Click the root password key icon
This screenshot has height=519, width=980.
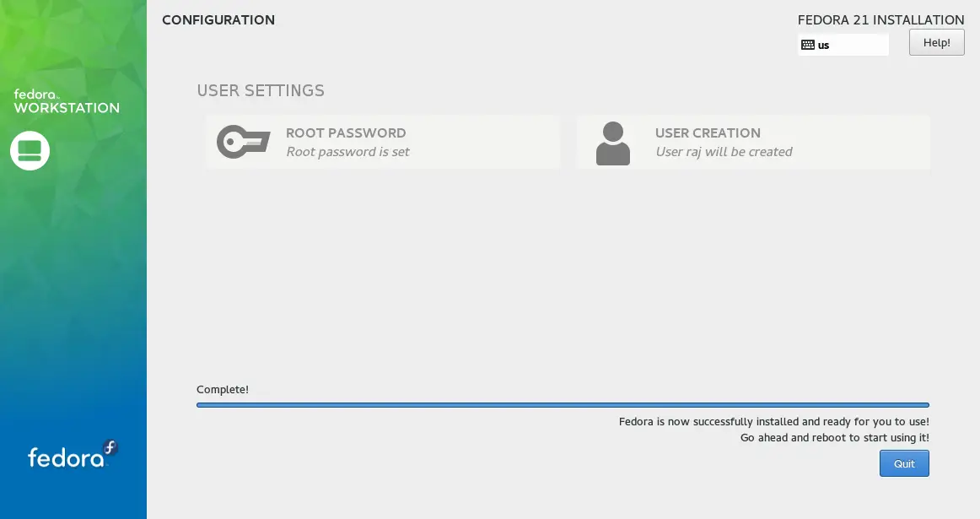click(243, 142)
